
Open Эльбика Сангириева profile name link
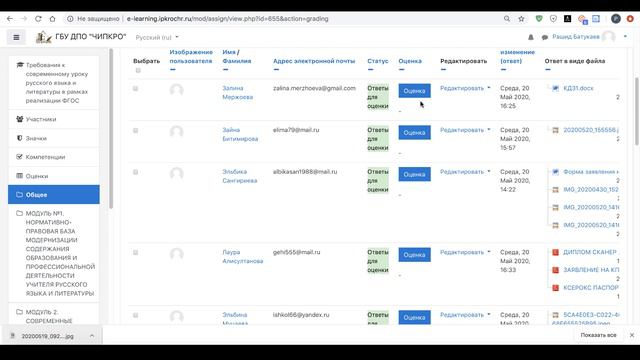[240, 176]
